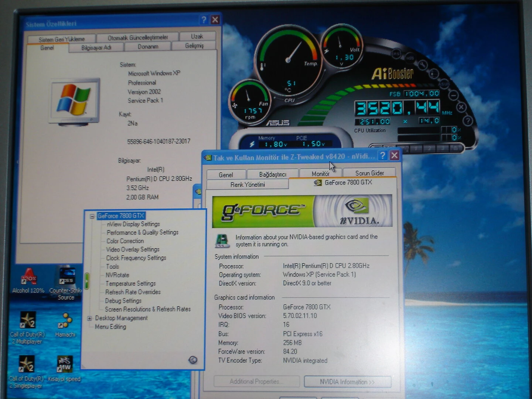Screen dimensions: 532x399
Task: Select the Hamachi desktop icon
Action: click(65, 325)
